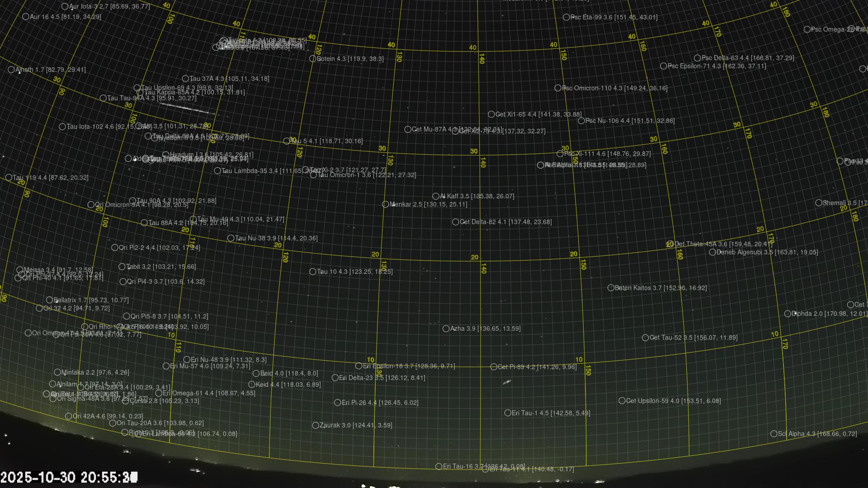Image resolution: width=868 pixels, height=488 pixels.
Task: Click the Psc Eta-99 star marker
Action: pyautogui.click(x=566, y=17)
